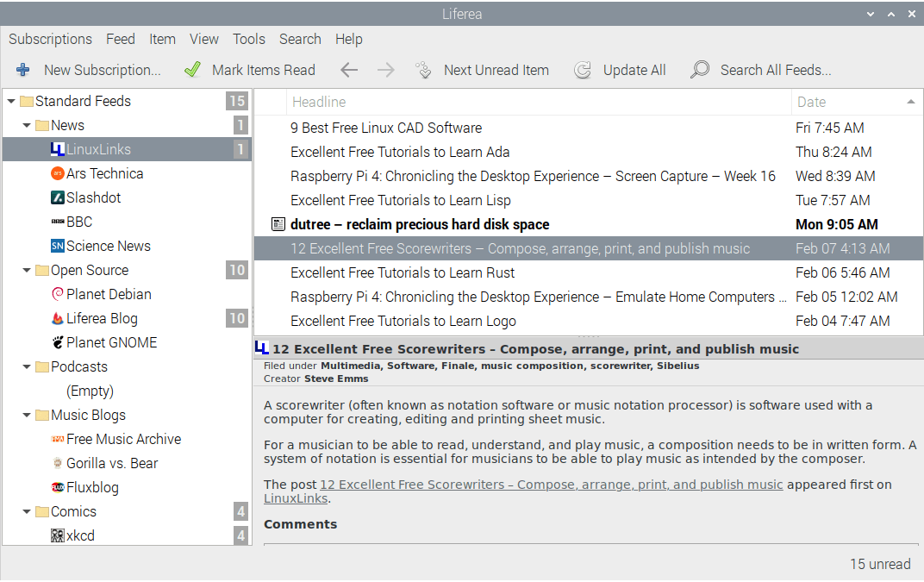The image size is (924, 582).
Task: Follow the LinuxLinks link in article
Action: point(296,499)
